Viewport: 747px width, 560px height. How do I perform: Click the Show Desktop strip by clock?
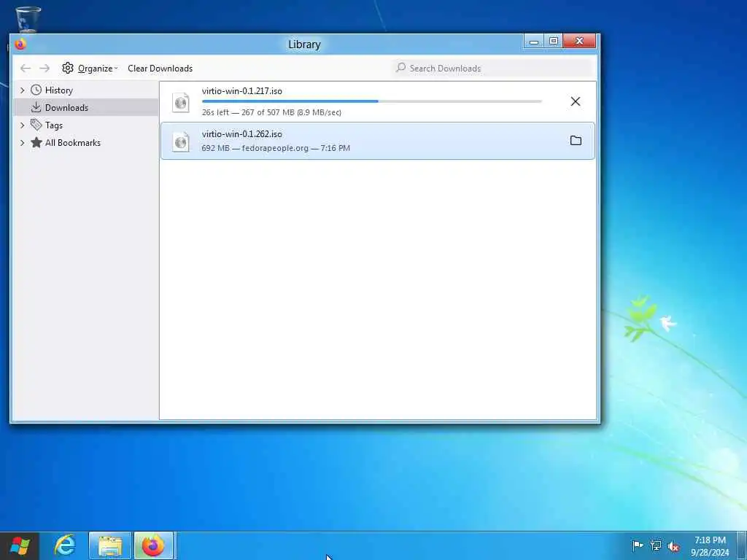pos(742,545)
